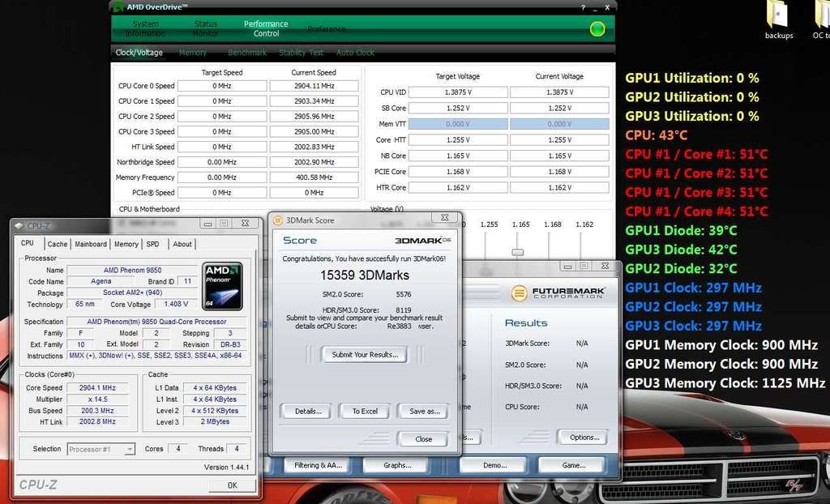Viewport: 830px width, 504px height.
Task: Click CPU Core 2 current speed 2905.96 MHz
Action: (x=314, y=117)
